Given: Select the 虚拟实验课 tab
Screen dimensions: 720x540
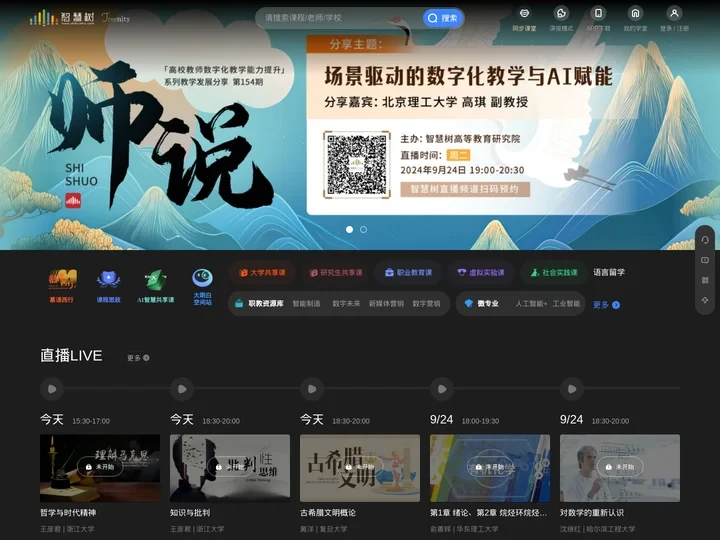Looking at the screenshot, I should coord(481,272).
